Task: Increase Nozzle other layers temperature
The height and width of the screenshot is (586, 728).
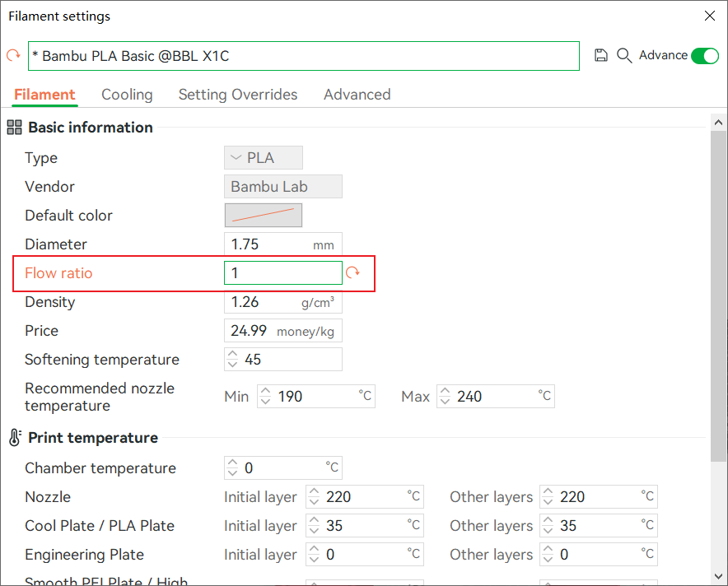Action: 548,492
